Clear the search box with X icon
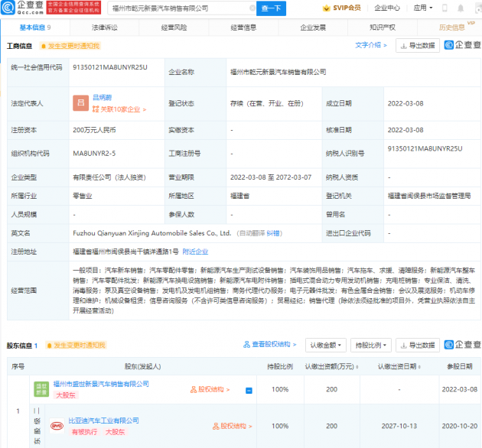 point(252,8)
